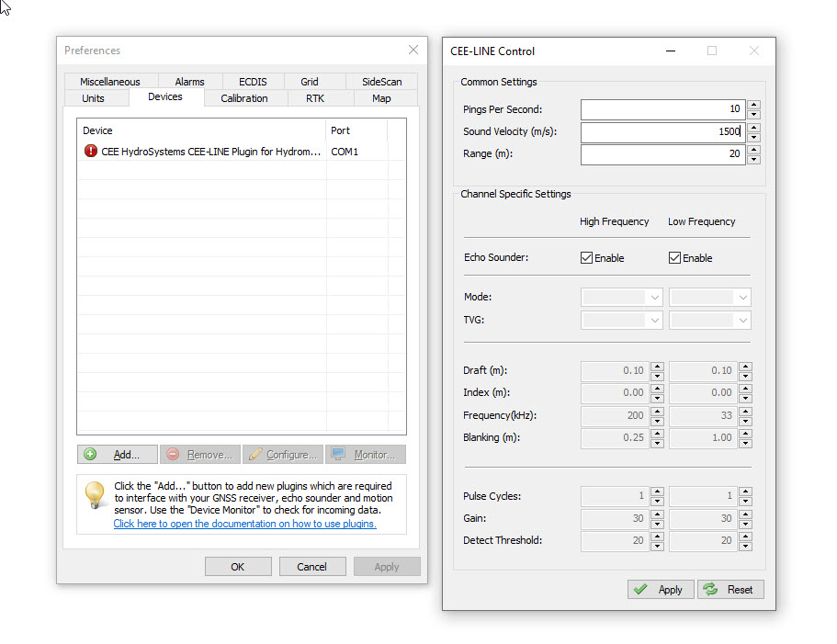Open the ECDIS tab

pyautogui.click(x=253, y=81)
